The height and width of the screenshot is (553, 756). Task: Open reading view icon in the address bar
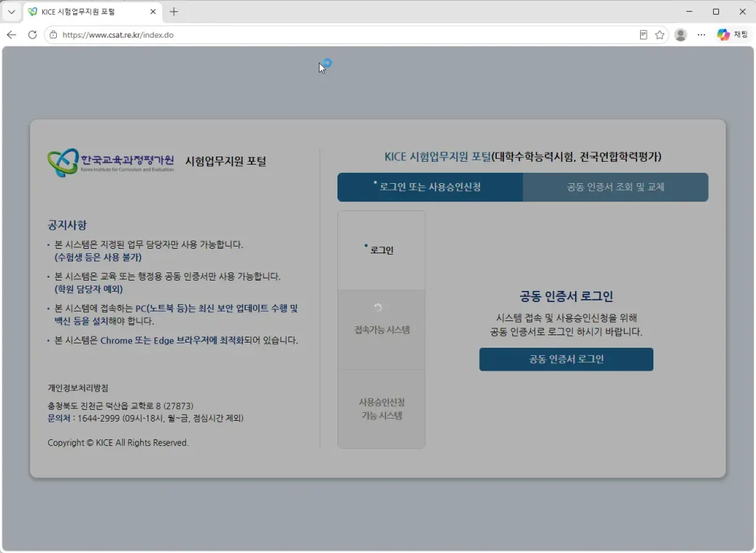pyautogui.click(x=643, y=35)
